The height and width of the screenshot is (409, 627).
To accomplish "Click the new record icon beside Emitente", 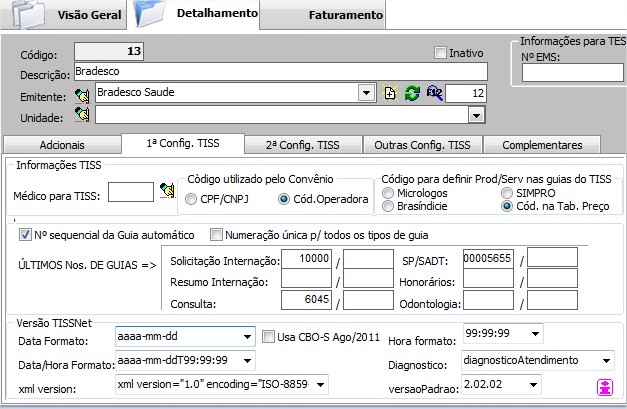I will point(391,93).
